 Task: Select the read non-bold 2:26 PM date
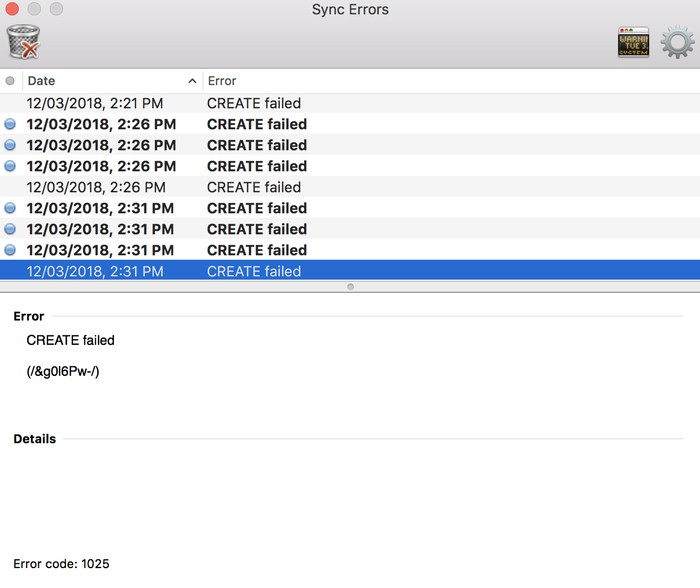pyautogui.click(x=96, y=187)
